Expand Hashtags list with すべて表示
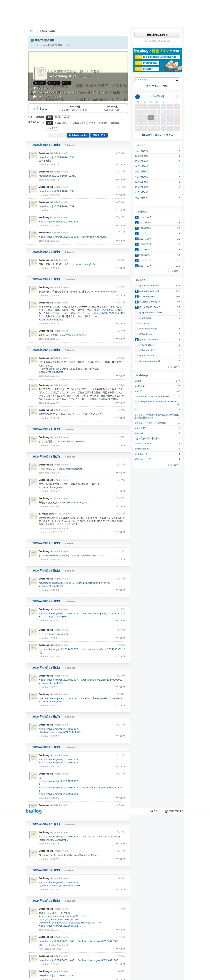The height and width of the screenshot is (980, 210). [174, 465]
